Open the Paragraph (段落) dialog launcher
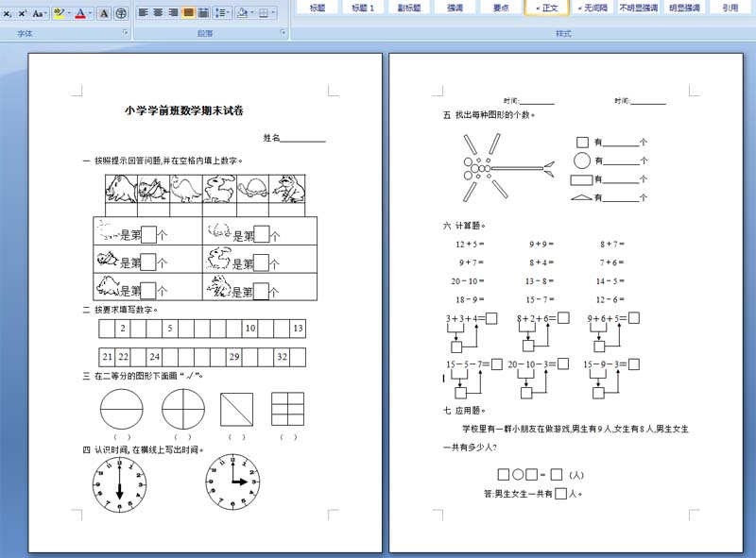The image size is (756, 558). coord(283,32)
